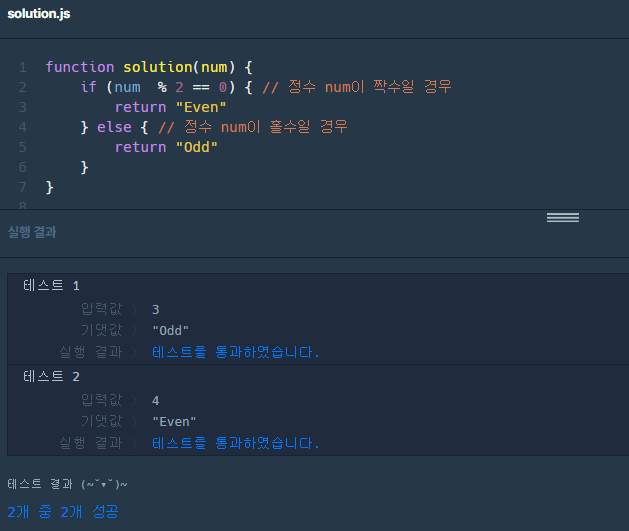The height and width of the screenshot is (531, 629).
Task: Click the 테스트 2 heading
Action: point(51,377)
